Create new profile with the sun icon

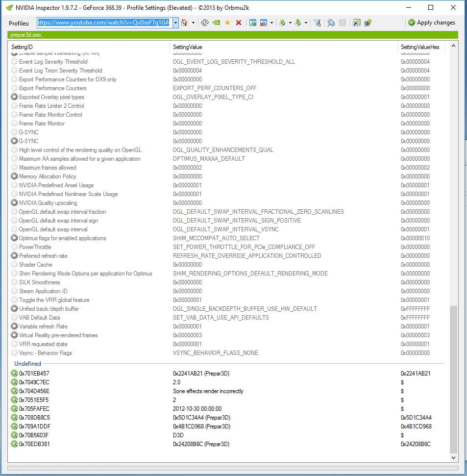click(227, 23)
